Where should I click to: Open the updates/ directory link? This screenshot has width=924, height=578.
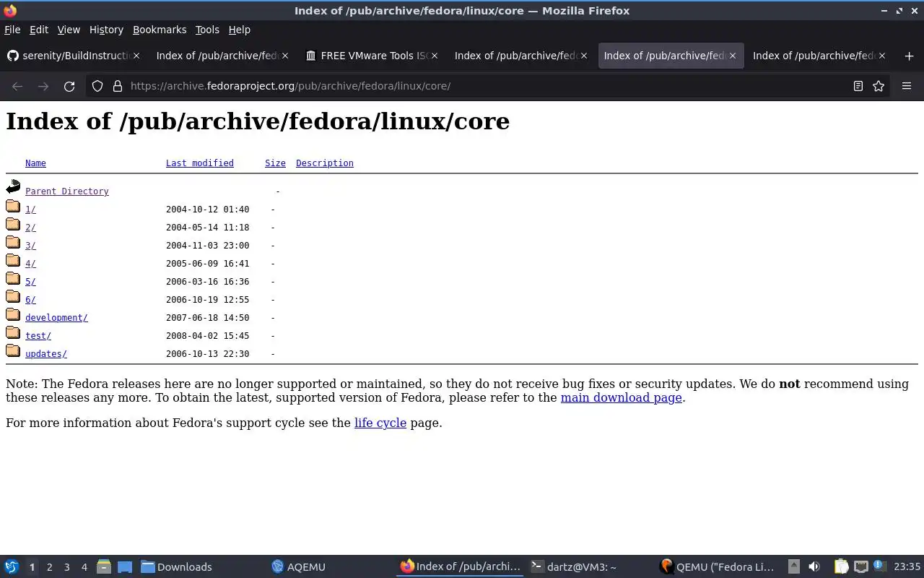coord(46,354)
